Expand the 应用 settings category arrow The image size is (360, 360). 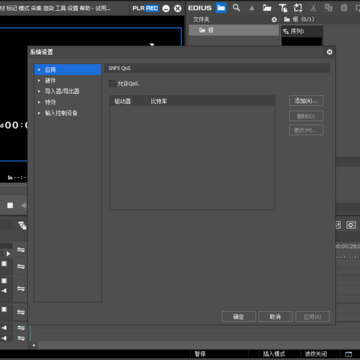coord(39,70)
